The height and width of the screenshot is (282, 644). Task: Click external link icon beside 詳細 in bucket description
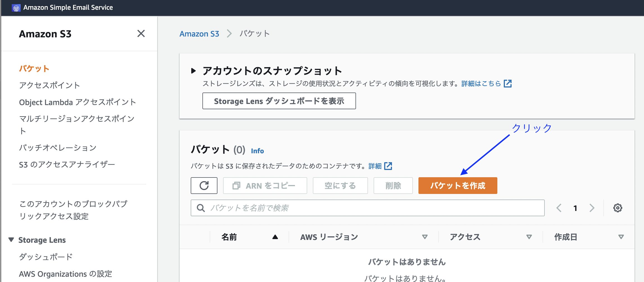388,166
